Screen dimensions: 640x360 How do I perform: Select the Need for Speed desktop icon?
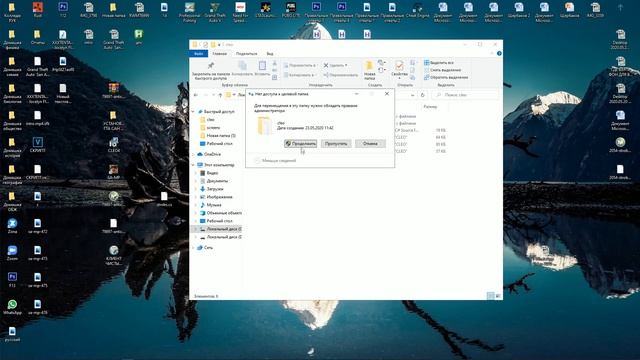point(240,11)
